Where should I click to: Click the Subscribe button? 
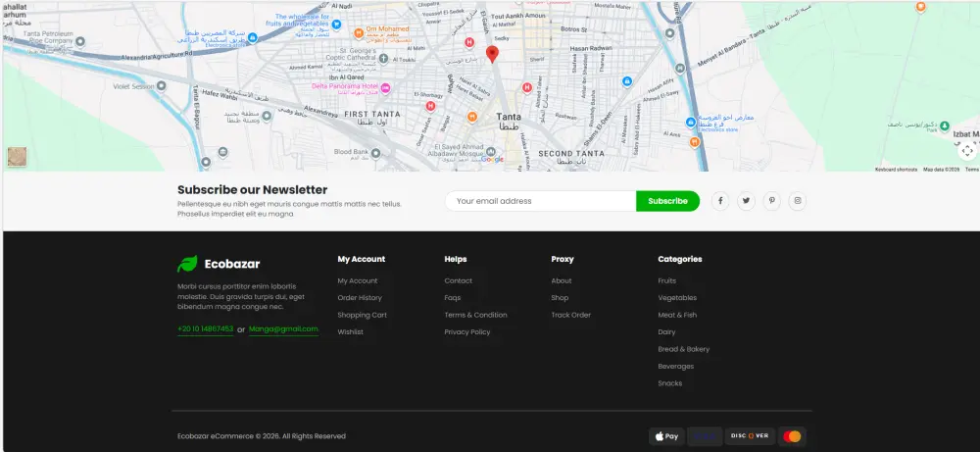point(667,201)
